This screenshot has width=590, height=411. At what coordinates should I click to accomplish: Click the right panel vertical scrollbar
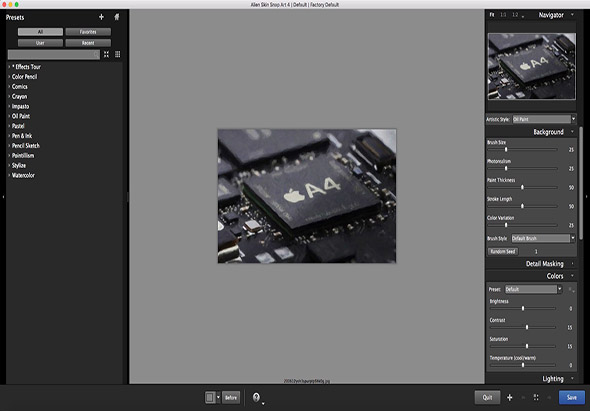(x=581, y=183)
